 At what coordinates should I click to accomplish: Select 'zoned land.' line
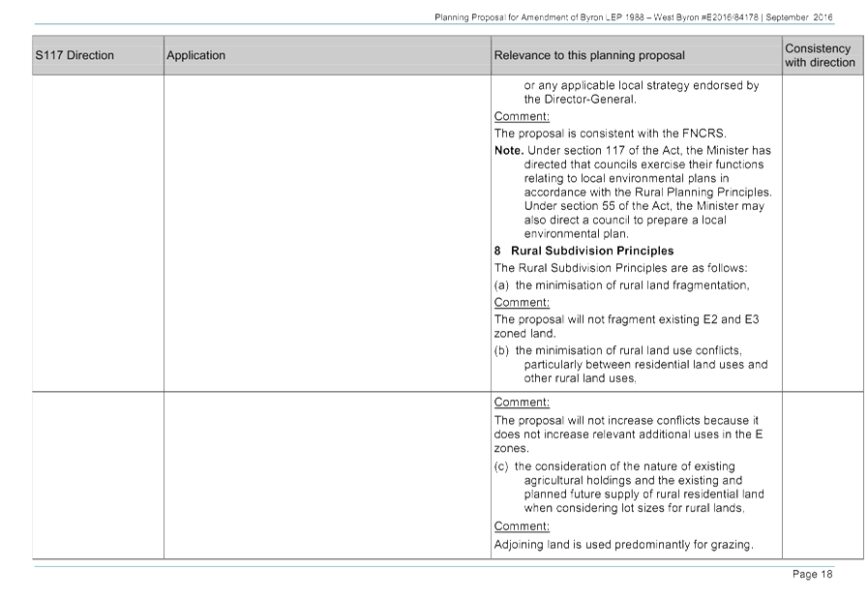(524, 333)
